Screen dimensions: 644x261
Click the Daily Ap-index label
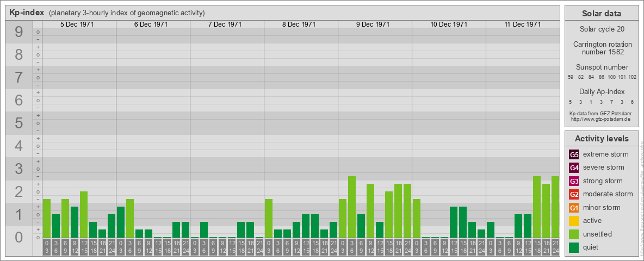click(602, 91)
